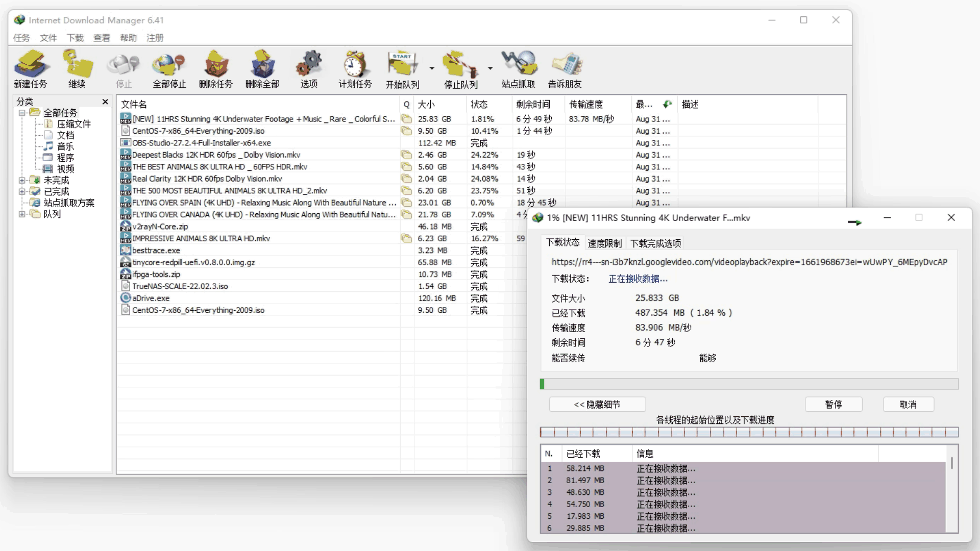Click the 删除全部 delete all icon
Screen dimensions: 980x551
(x=262, y=65)
